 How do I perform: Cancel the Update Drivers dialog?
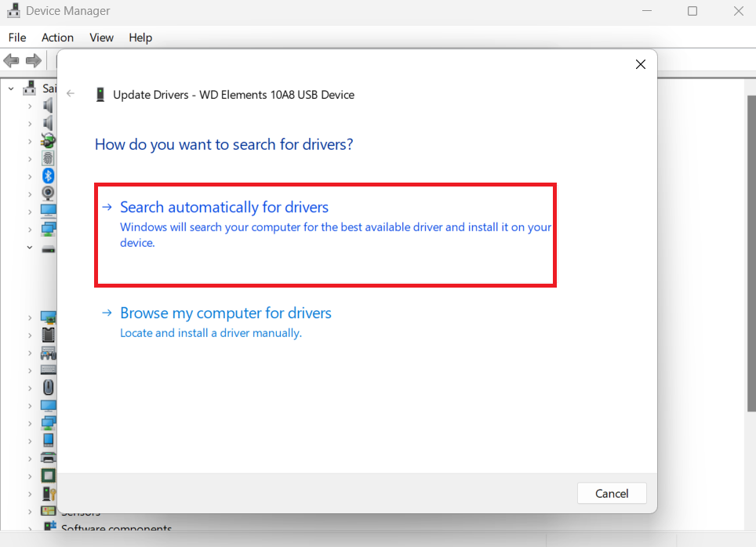pos(612,493)
